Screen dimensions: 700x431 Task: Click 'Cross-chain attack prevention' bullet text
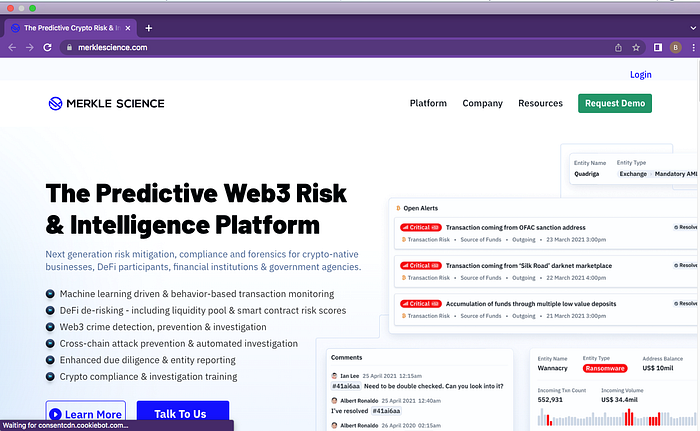click(179, 343)
